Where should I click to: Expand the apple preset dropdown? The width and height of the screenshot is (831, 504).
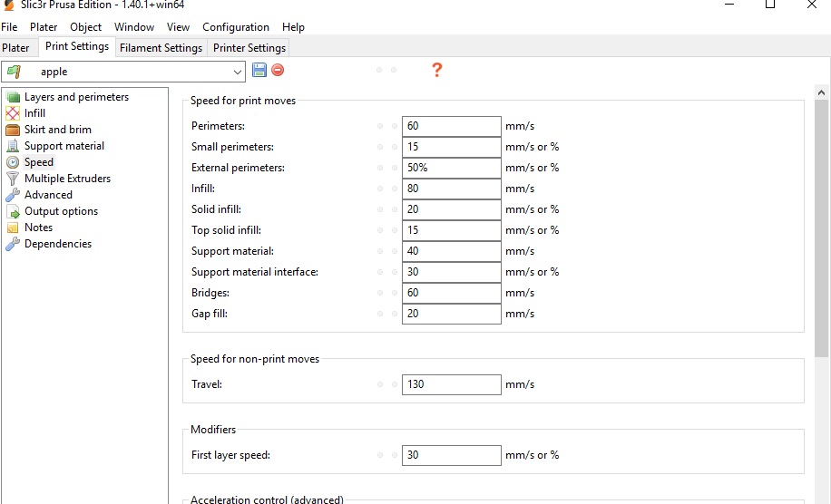coord(238,72)
